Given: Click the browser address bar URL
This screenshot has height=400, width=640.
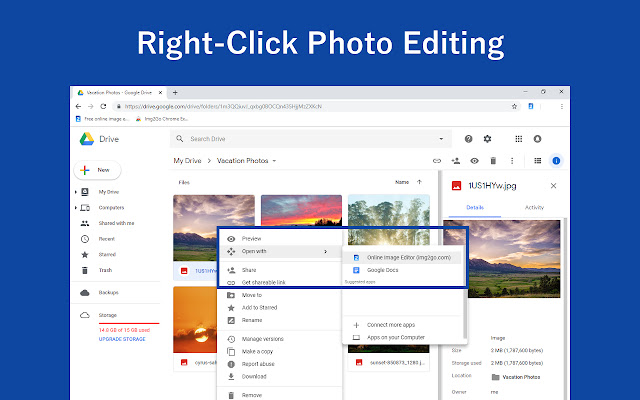Looking at the screenshot, I should [223, 107].
